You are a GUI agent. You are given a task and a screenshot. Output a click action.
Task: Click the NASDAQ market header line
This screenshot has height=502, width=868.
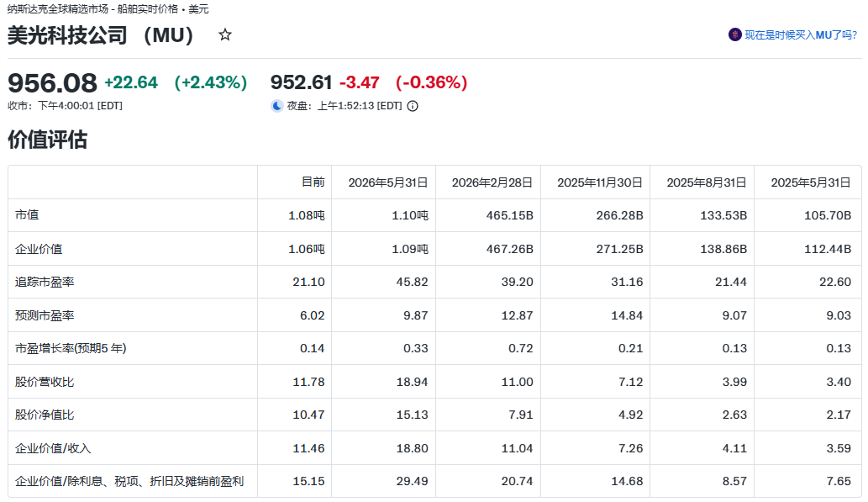(108, 9)
